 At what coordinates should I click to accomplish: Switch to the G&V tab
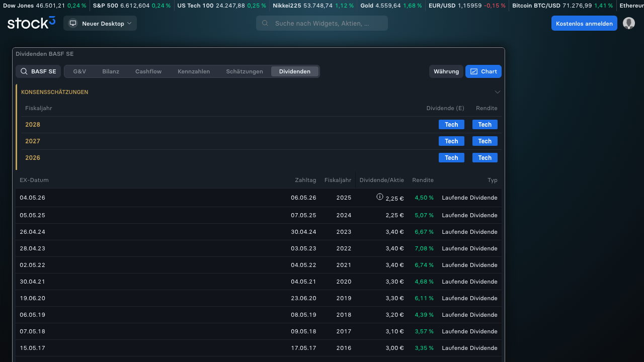[79, 71]
